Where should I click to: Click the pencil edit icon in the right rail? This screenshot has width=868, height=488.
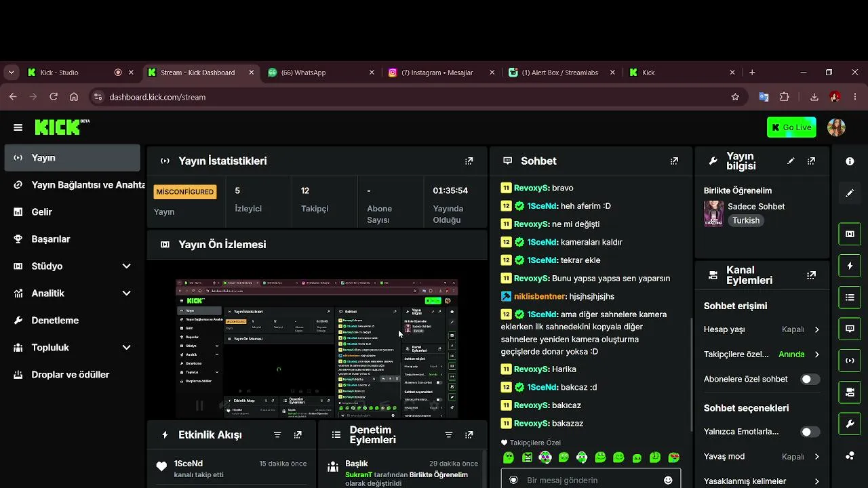pyautogui.click(x=850, y=193)
